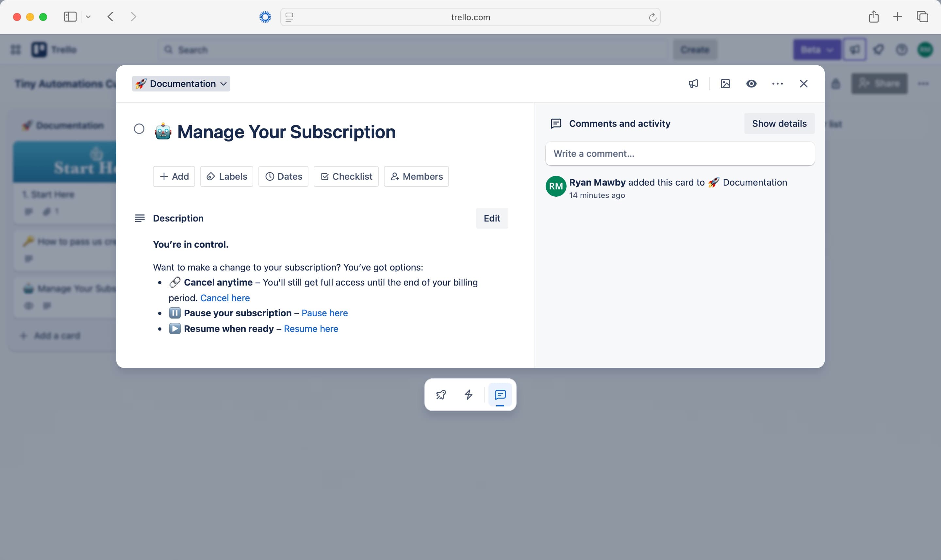Open the Add dropdown on card
941x560 pixels.
(174, 176)
